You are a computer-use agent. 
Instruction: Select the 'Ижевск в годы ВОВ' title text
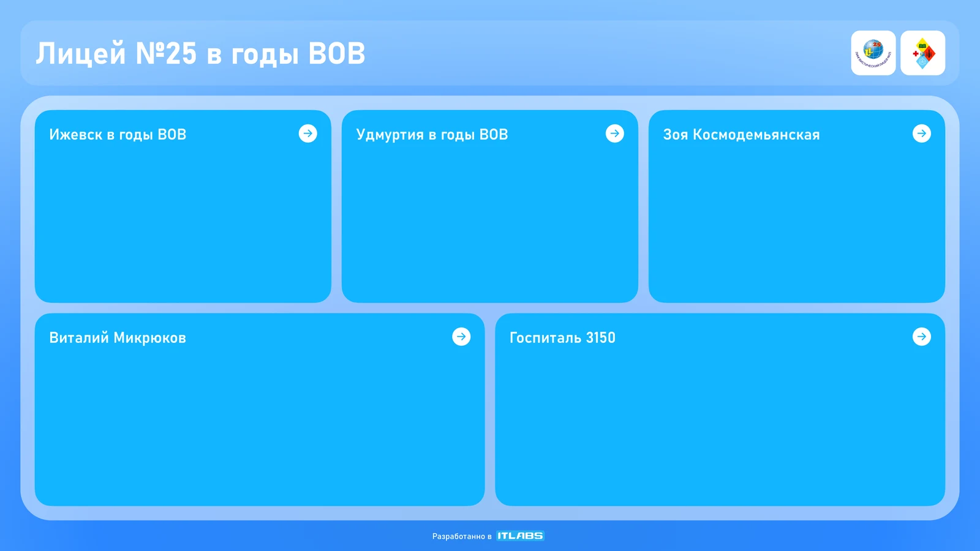click(118, 135)
